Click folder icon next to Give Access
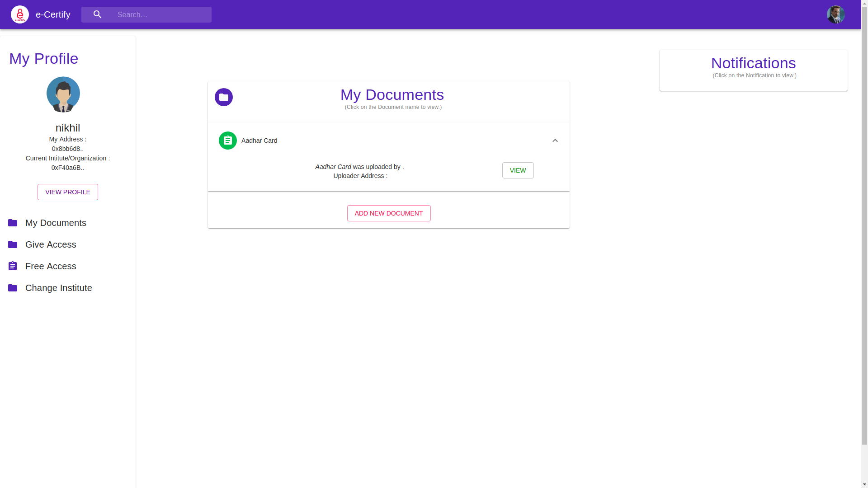The height and width of the screenshot is (488, 868). pyautogui.click(x=13, y=244)
